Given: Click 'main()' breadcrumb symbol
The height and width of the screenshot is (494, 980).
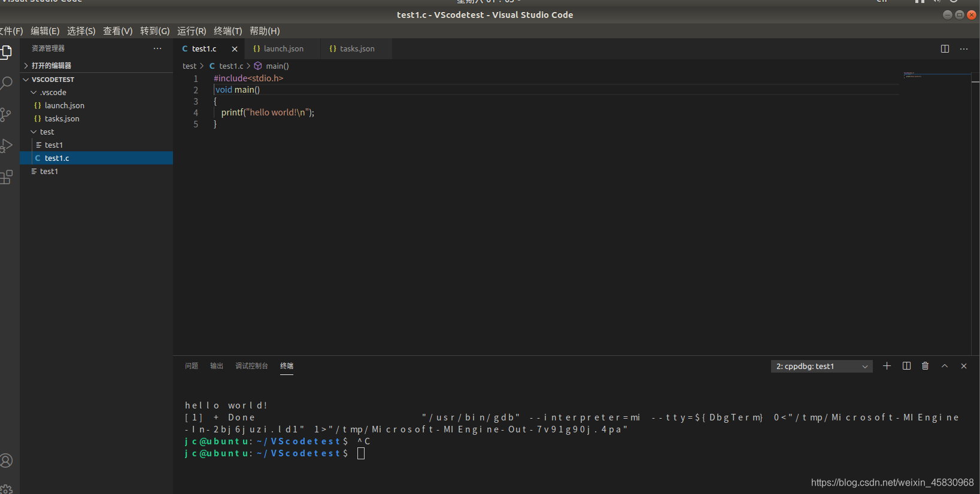Looking at the screenshot, I should (x=272, y=66).
